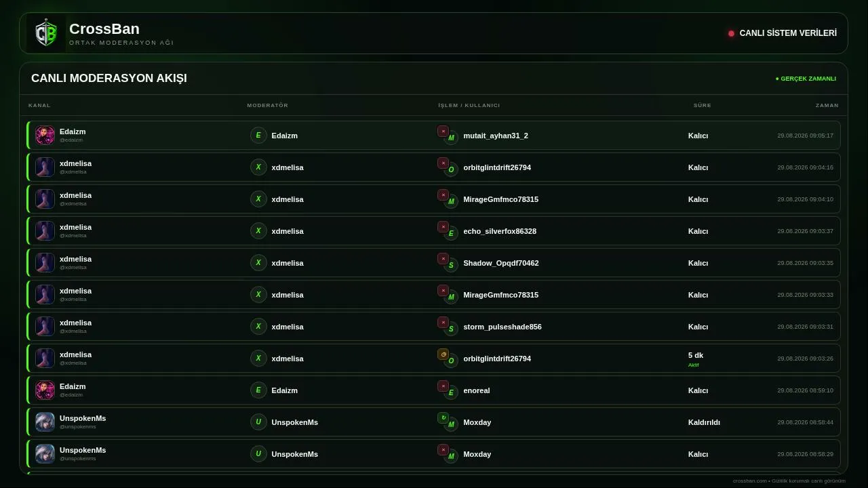Click the red CANLI SİSTEM VERİLERİ status dot
The image size is (868, 488).
(x=731, y=33)
